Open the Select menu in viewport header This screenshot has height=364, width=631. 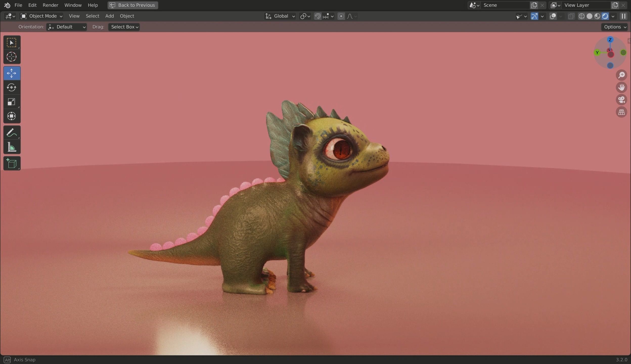coord(92,16)
